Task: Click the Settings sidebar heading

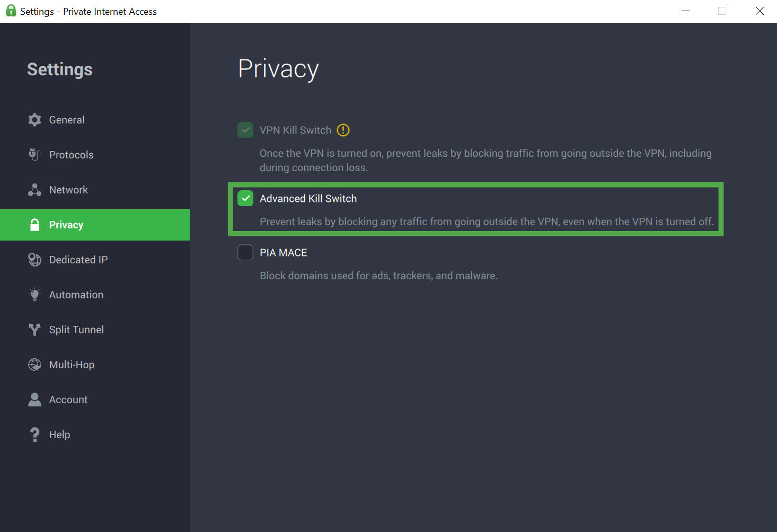Action: click(x=60, y=69)
